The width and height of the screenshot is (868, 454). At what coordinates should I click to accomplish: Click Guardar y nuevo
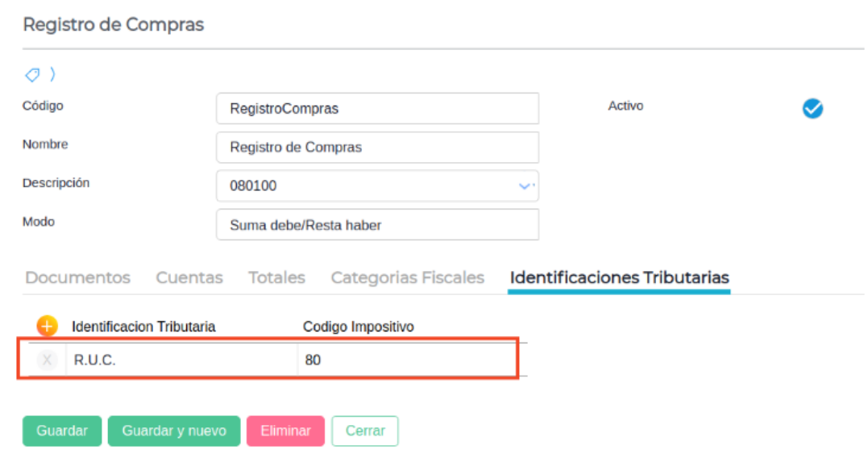click(x=173, y=431)
